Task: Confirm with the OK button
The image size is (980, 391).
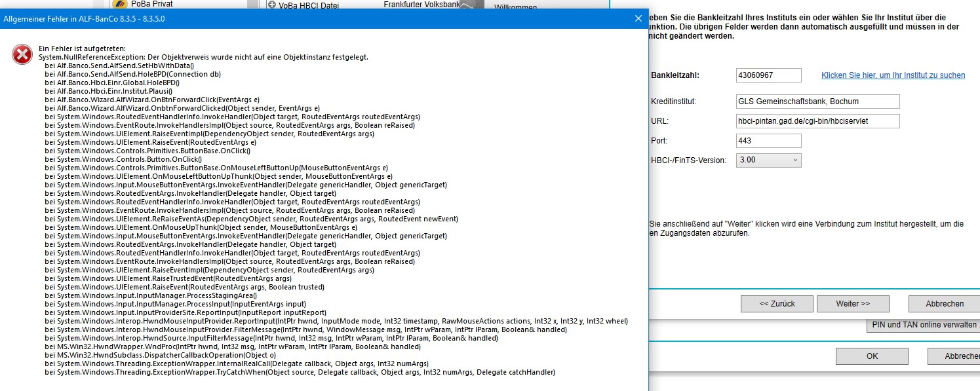Action: [x=872, y=356]
